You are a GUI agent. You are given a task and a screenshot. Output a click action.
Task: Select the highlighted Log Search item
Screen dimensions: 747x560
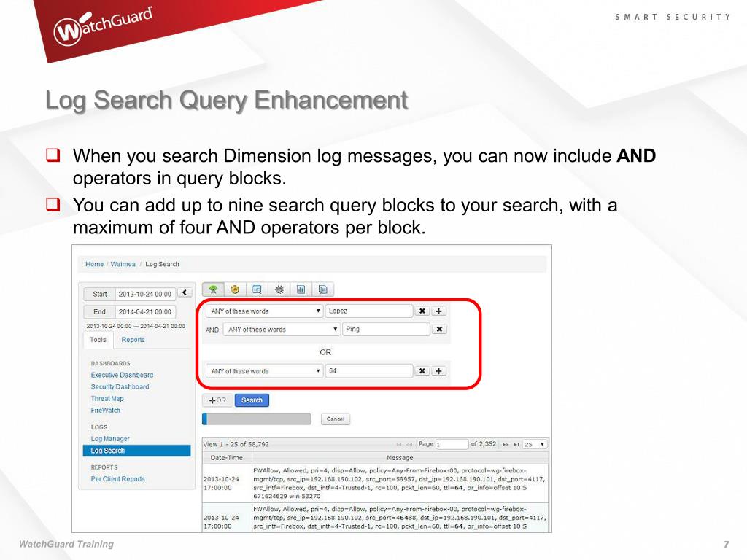click(x=136, y=451)
